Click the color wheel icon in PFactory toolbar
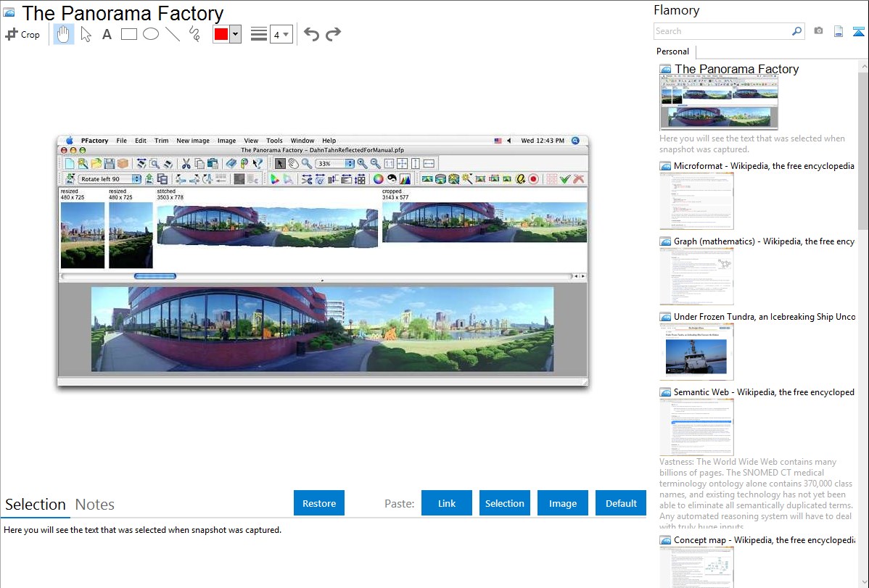The width and height of the screenshot is (869, 588). pos(378,179)
